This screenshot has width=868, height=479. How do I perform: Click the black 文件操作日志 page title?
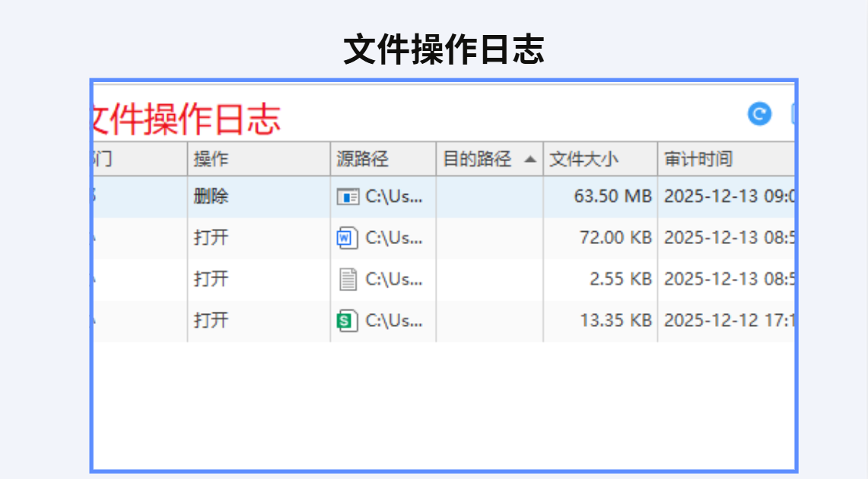444,49
